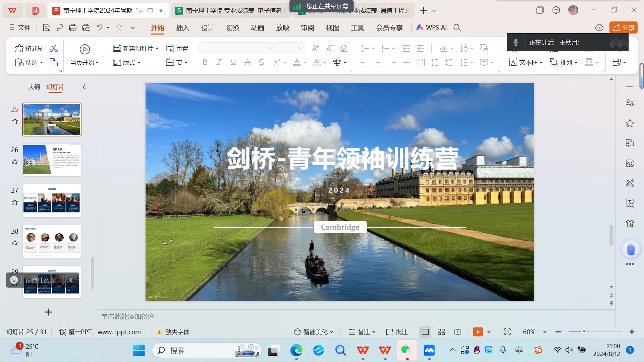Start slideshow with the play circle icon
644x362 pixels.
click(85, 49)
